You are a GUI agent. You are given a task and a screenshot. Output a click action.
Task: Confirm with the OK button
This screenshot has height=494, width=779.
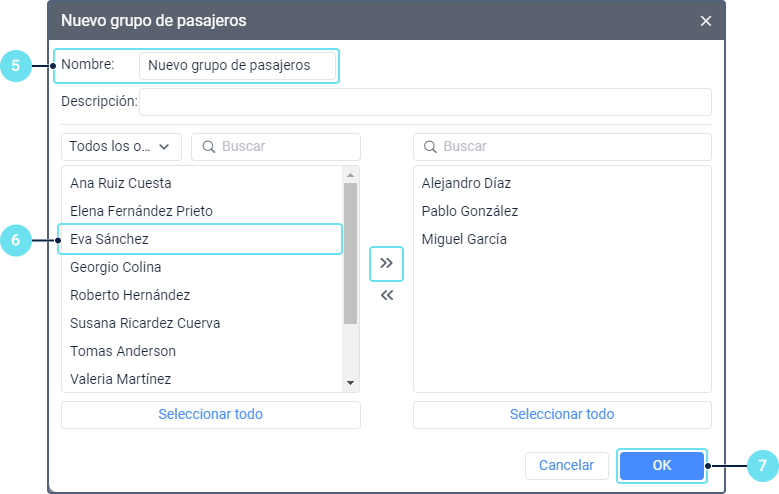[661, 465]
